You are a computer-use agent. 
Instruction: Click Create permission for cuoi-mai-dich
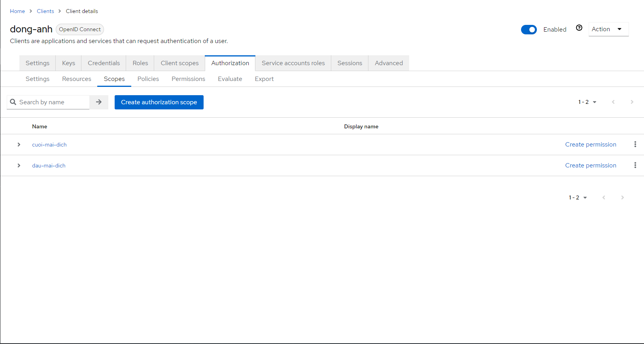pos(590,145)
